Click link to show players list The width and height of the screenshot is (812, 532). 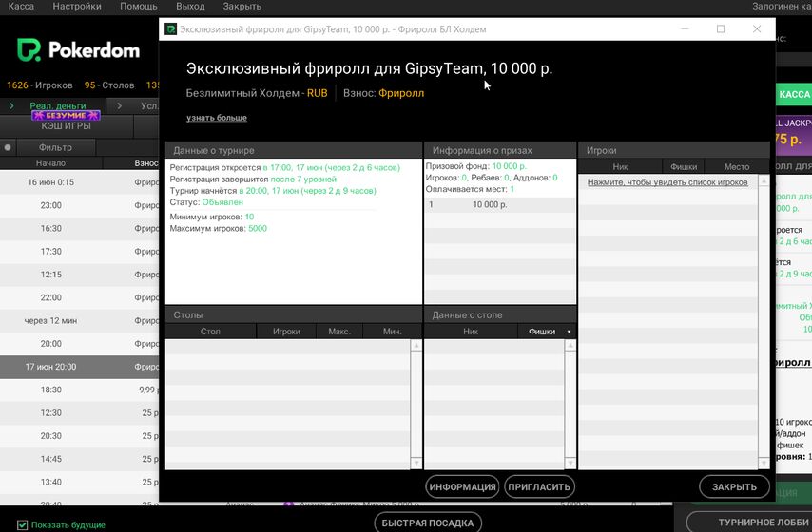667,182
